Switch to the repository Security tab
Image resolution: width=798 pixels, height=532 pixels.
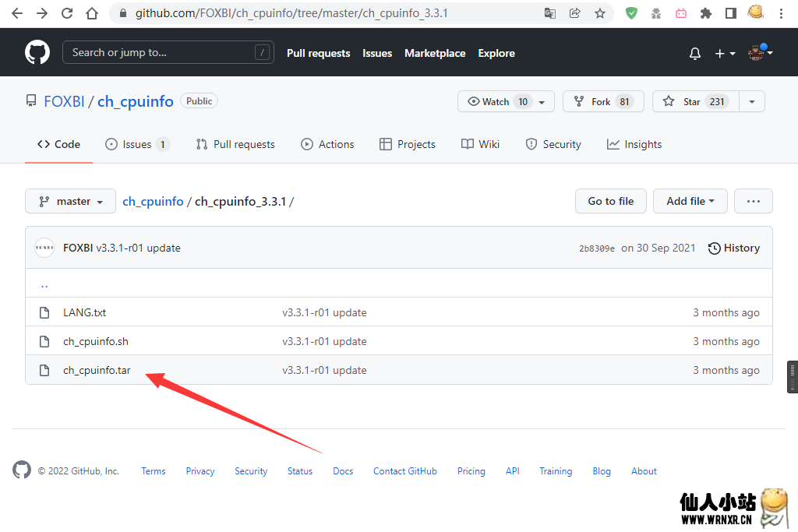coord(553,144)
